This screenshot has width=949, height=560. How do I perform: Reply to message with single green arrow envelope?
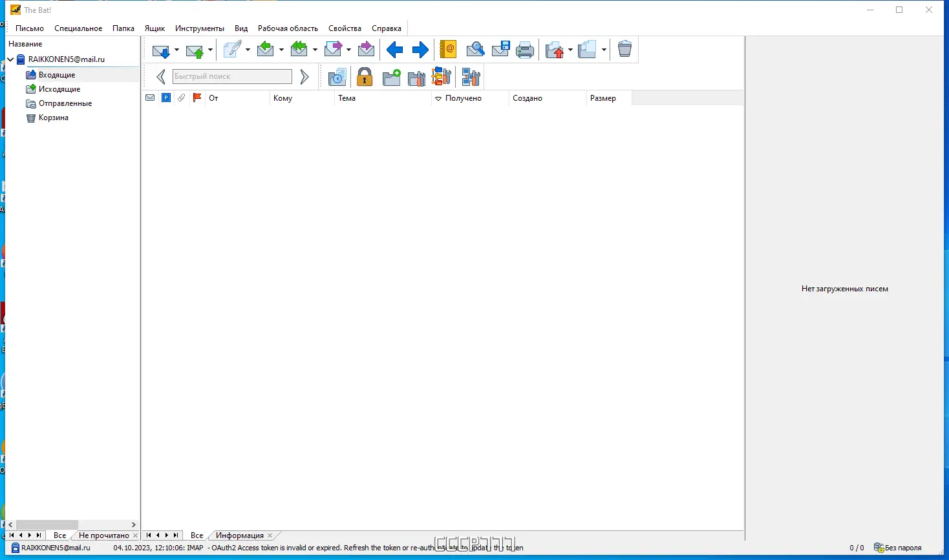click(x=266, y=49)
